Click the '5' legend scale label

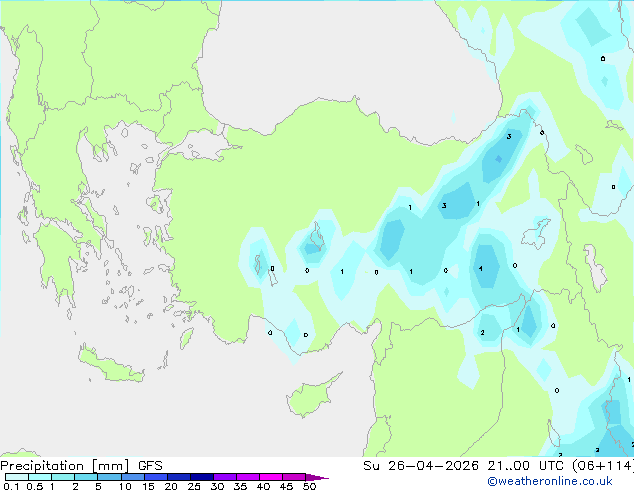click(x=98, y=486)
